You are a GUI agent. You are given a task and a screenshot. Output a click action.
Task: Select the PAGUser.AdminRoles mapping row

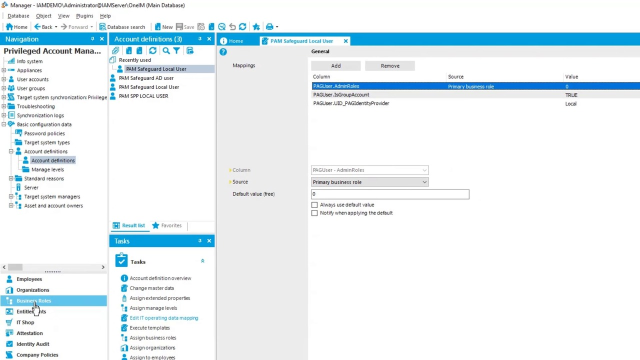point(476,86)
